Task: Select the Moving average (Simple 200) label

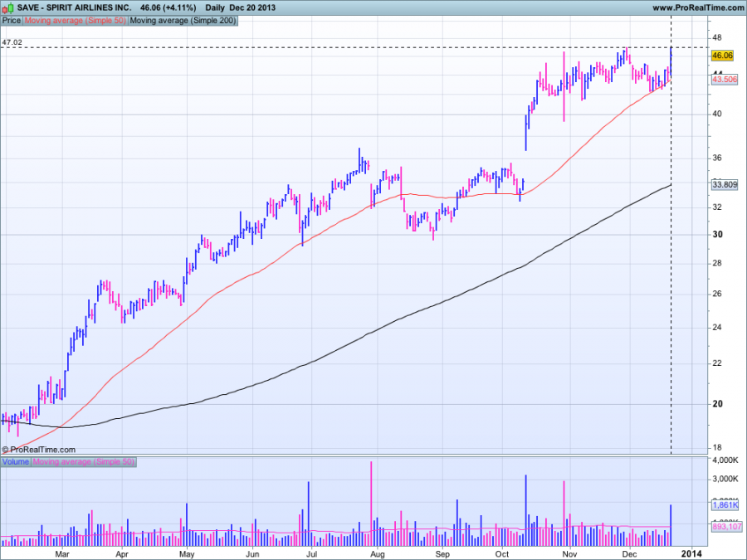Action: click(183, 21)
